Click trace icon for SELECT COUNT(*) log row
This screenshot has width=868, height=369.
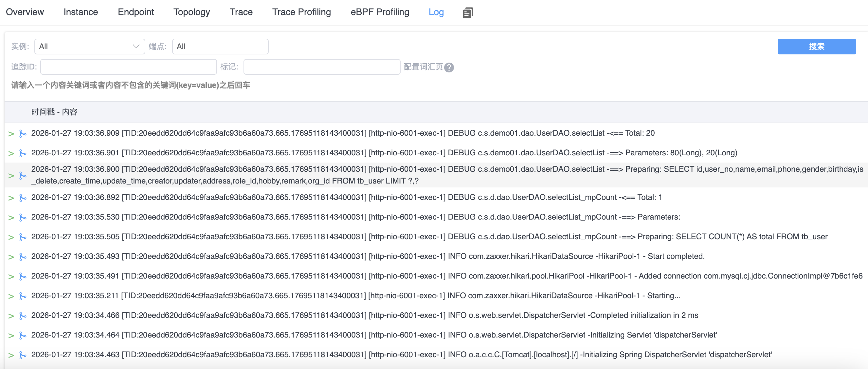[x=23, y=237]
